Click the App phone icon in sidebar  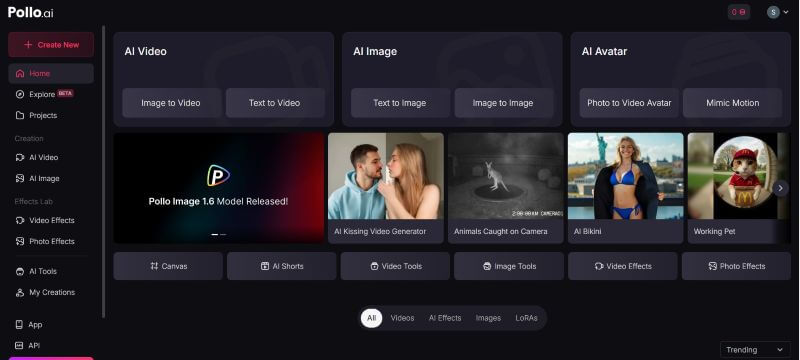(19, 324)
